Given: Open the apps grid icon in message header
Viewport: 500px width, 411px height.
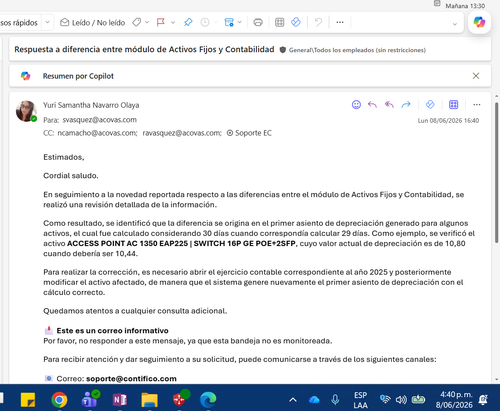Looking at the screenshot, I should [x=453, y=105].
